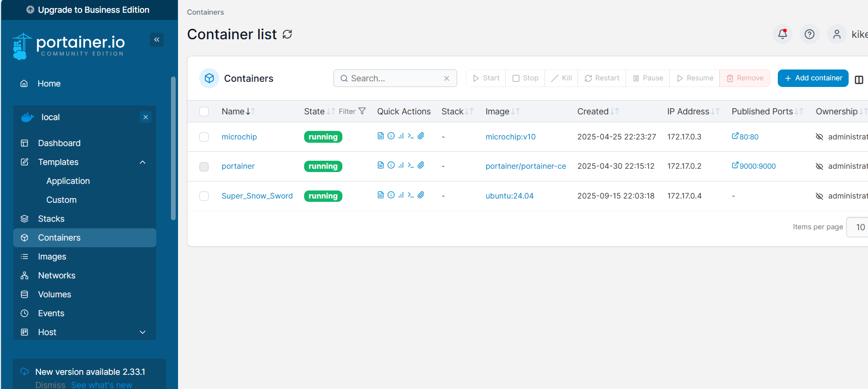Screen dimensions: 868x389
Task: Open the ubuntu:24.04 image link
Action: point(510,196)
